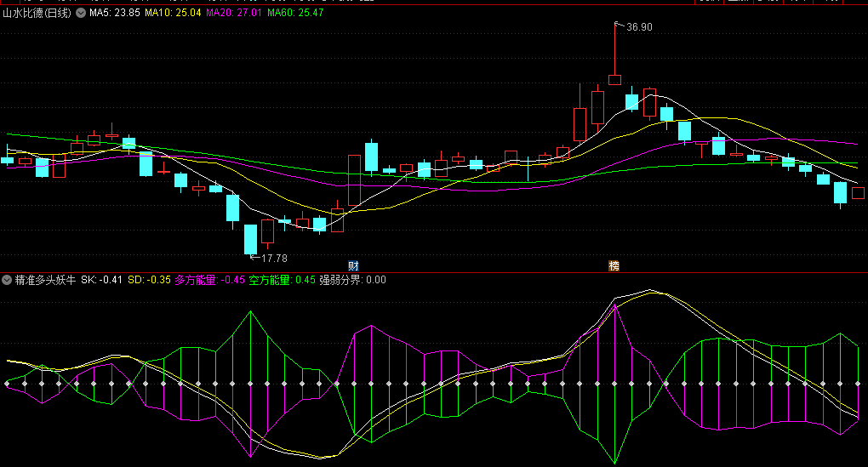
Task: Click the 精准多头妖牛 indicator name
Action: pos(45,279)
